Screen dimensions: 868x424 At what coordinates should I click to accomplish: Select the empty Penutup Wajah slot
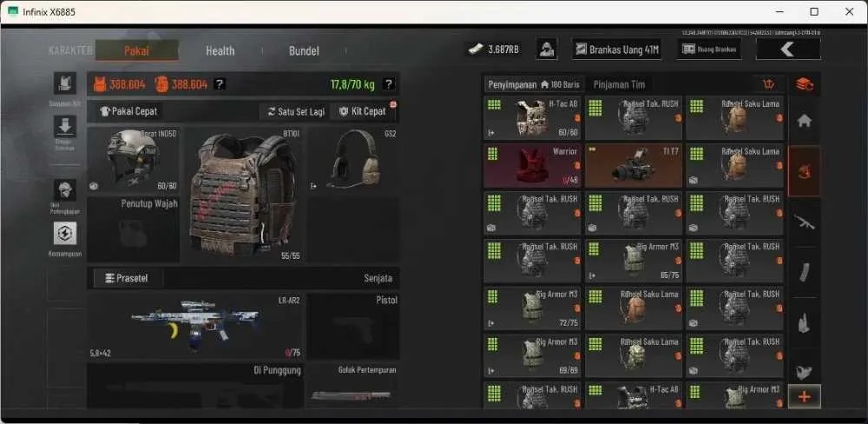click(x=134, y=229)
